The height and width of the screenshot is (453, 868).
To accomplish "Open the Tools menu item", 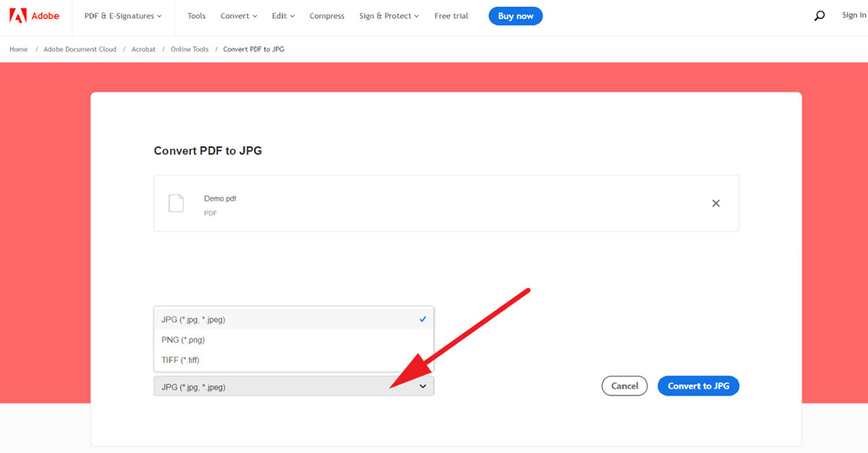I will (x=196, y=15).
